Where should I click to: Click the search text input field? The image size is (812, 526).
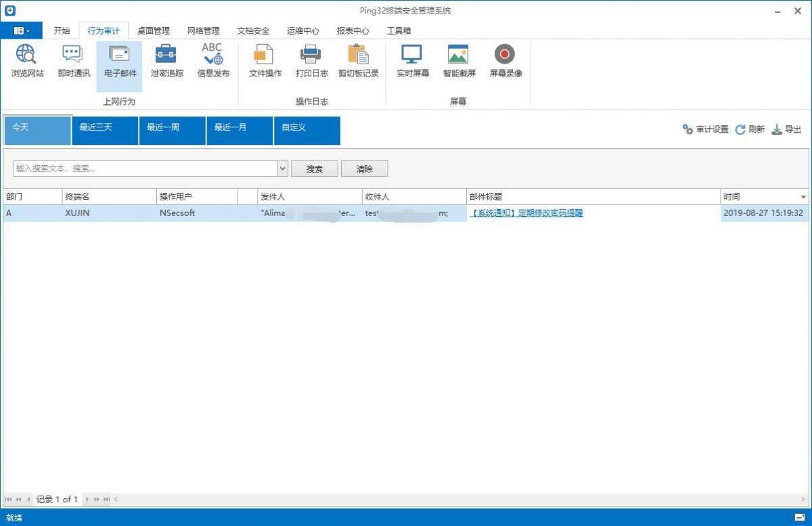click(145, 169)
